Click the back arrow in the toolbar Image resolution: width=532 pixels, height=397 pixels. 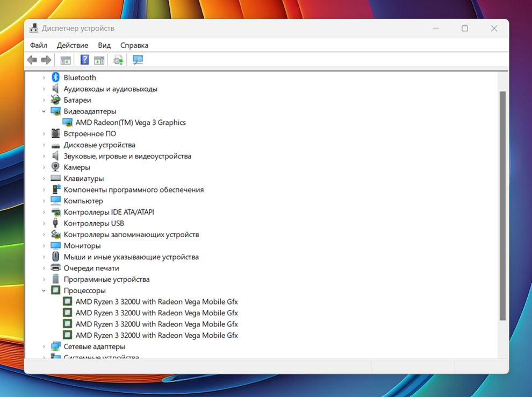[x=32, y=60]
